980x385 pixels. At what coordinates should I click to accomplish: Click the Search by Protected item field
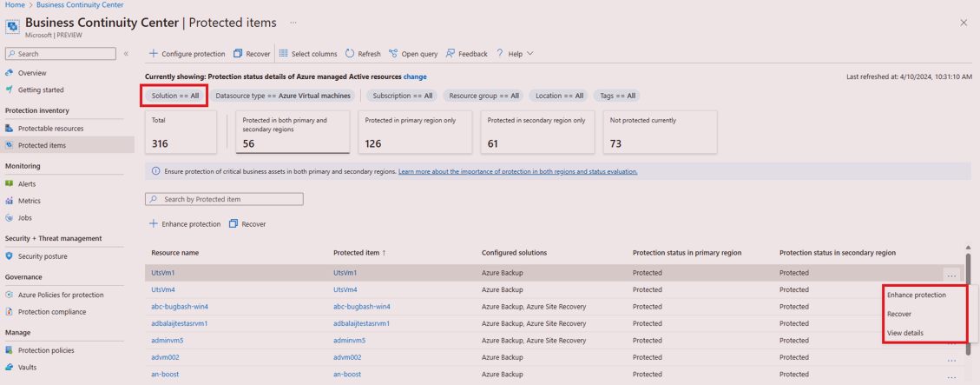[224, 200]
